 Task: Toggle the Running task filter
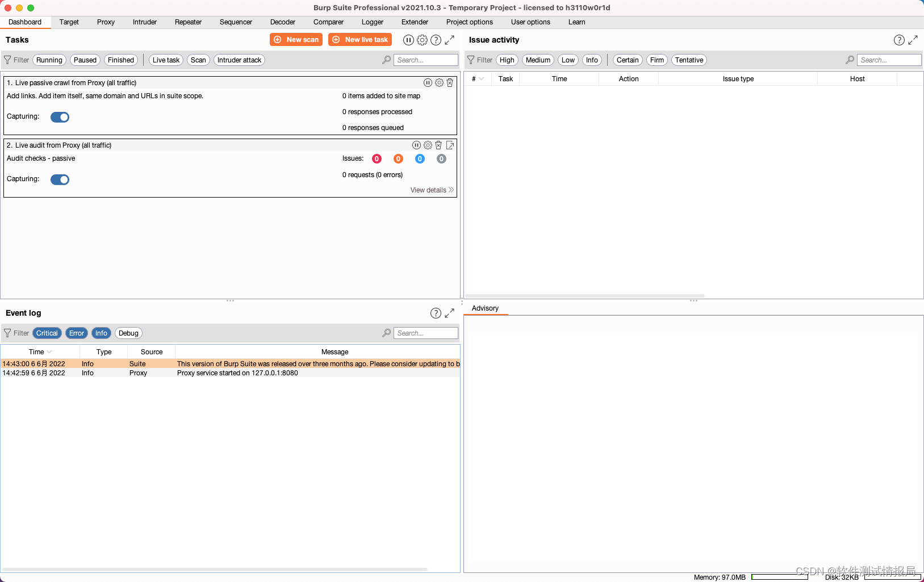click(x=49, y=60)
